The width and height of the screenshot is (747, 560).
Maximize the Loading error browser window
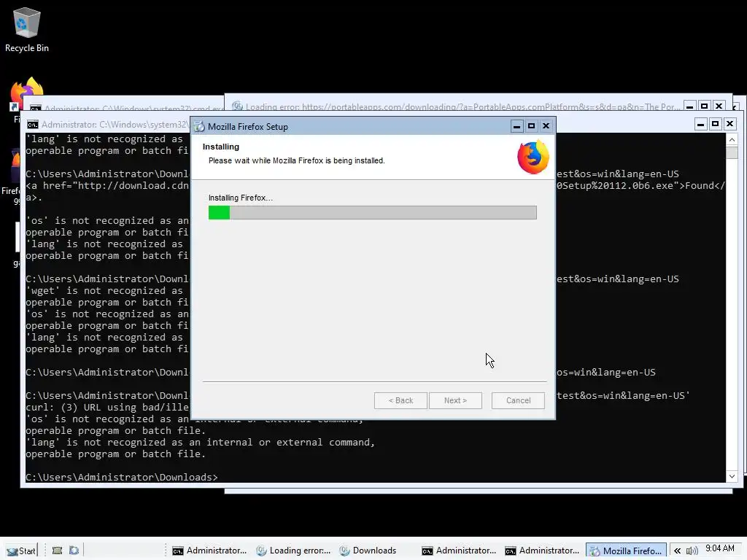(x=704, y=106)
